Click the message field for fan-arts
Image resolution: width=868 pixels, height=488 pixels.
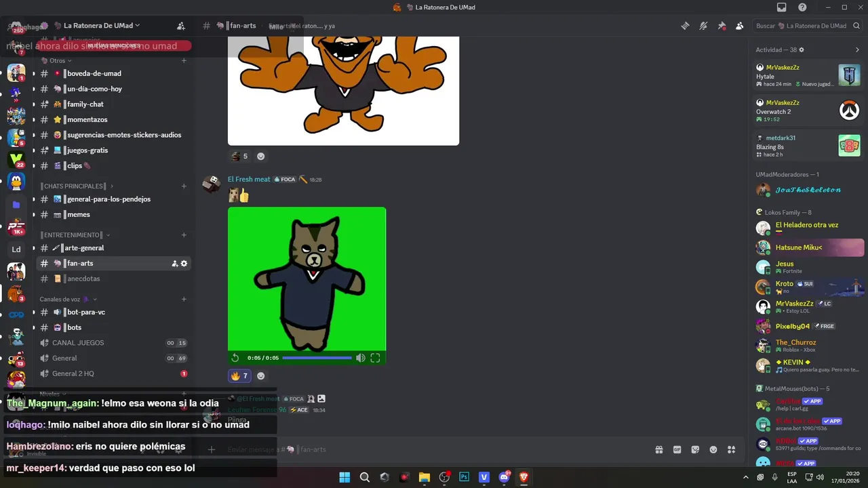click(434, 449)
